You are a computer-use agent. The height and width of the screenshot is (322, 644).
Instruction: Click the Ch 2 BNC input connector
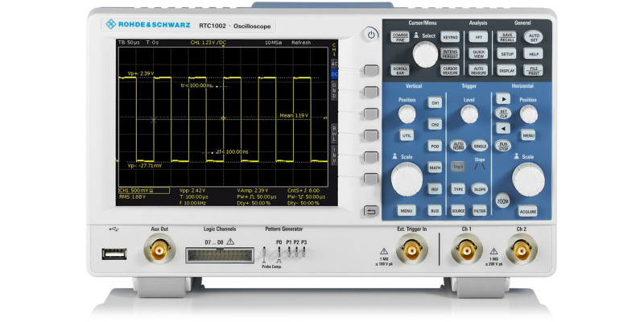coord(522,250)
